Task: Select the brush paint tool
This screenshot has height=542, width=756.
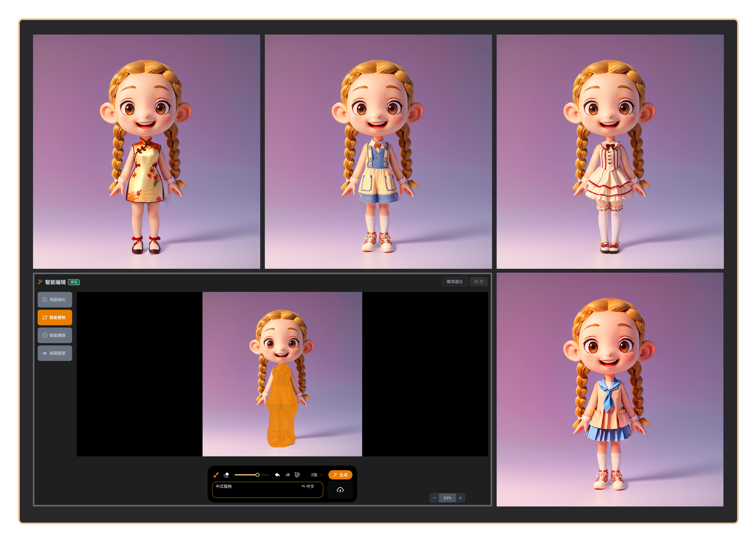Action: click(216, 475)
